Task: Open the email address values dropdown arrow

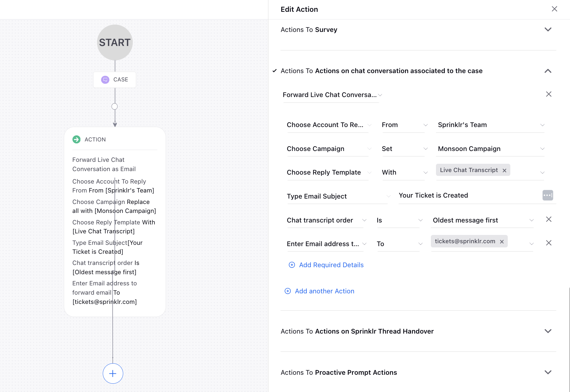Action: (x=531, y=244)
